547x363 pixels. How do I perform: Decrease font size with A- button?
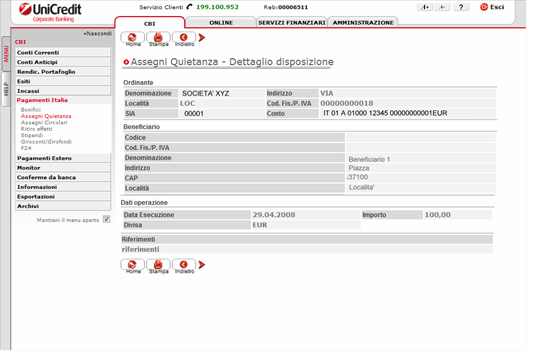[442, 7]
